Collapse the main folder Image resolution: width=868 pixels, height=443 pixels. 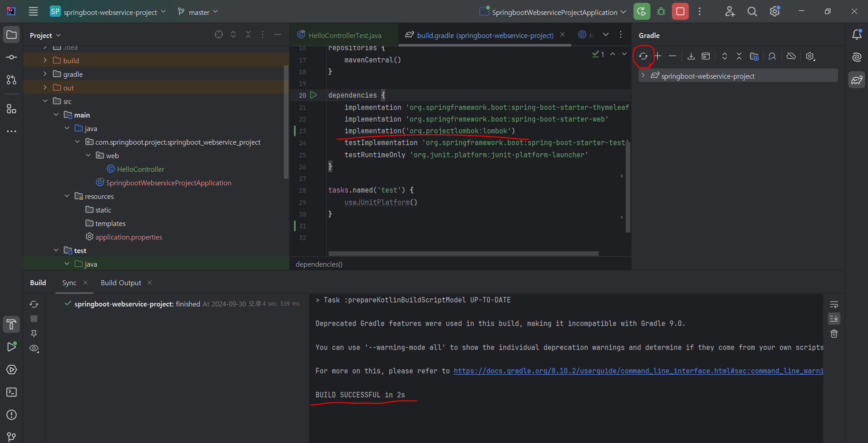coord(56,114)
